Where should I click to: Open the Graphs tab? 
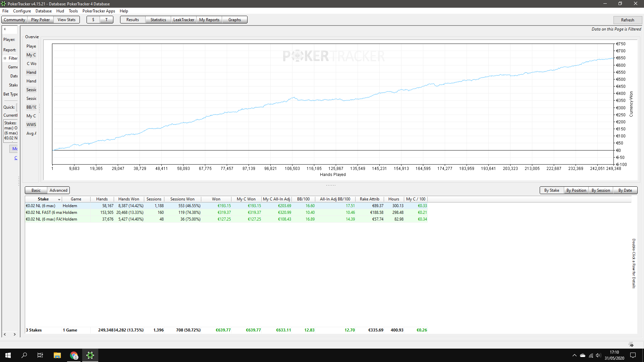(x=234, y=20)
